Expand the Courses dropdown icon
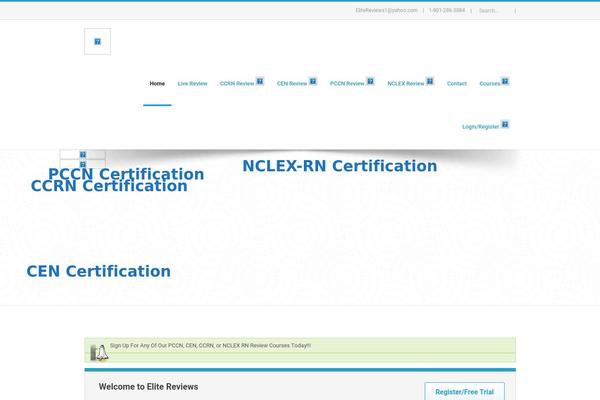The image size is (600, 400). (x=505, y=81)
